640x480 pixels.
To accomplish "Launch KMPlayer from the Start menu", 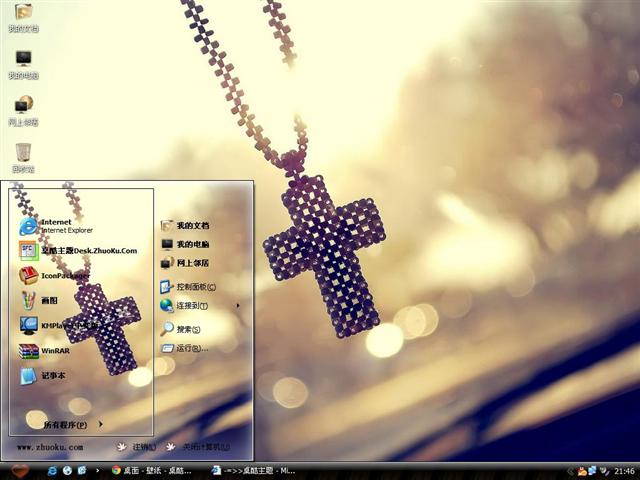I will tap(60, 325).
